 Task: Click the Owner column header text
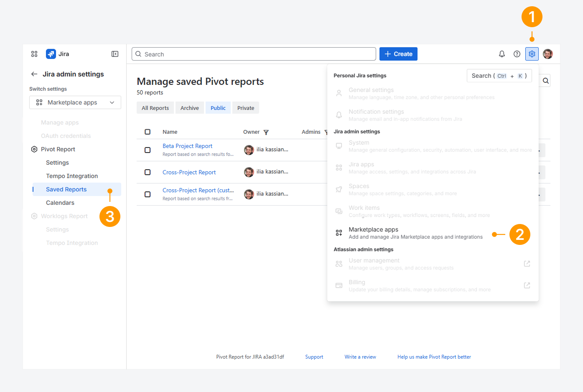251,132
